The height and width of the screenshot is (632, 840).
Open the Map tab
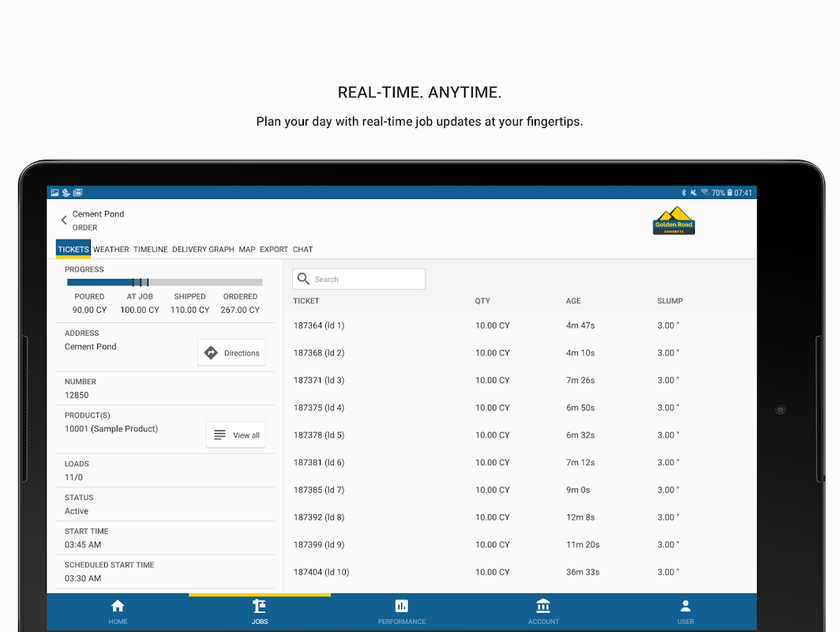247,250
